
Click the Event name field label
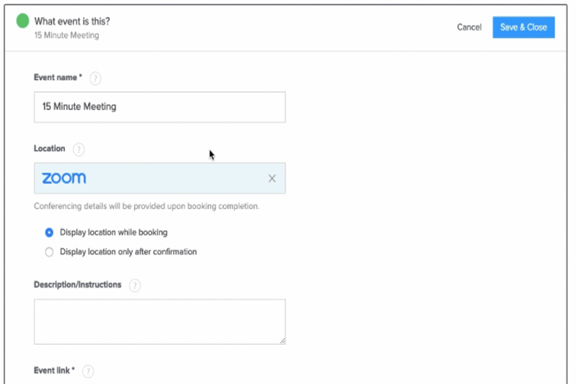pyautogui.click(x=58, y=78)
